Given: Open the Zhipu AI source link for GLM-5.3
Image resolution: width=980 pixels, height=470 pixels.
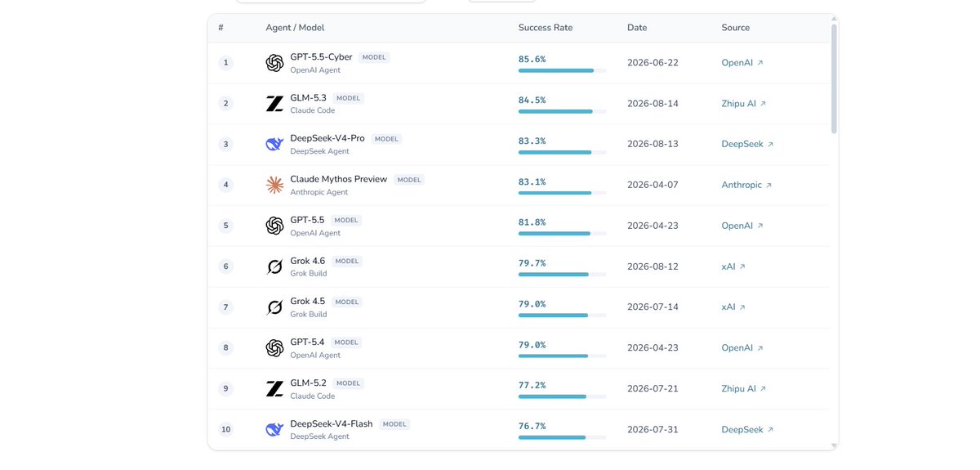Looking at the screenshot, I should point(744,104).
